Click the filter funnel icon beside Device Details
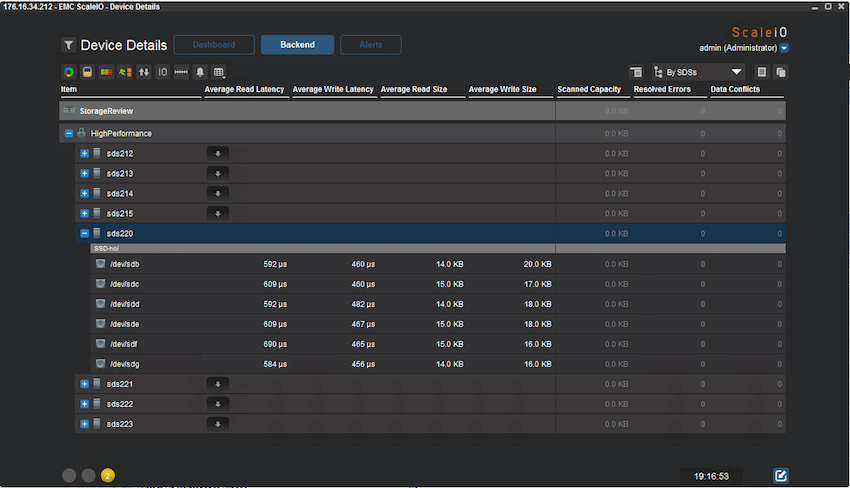Viewport: 850px width, 488px height. click(x=69, y=45)
